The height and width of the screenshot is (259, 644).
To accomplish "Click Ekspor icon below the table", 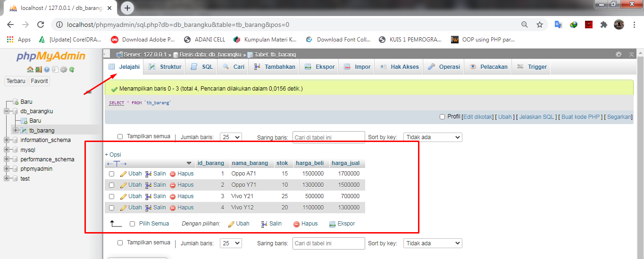I will 332,224.
